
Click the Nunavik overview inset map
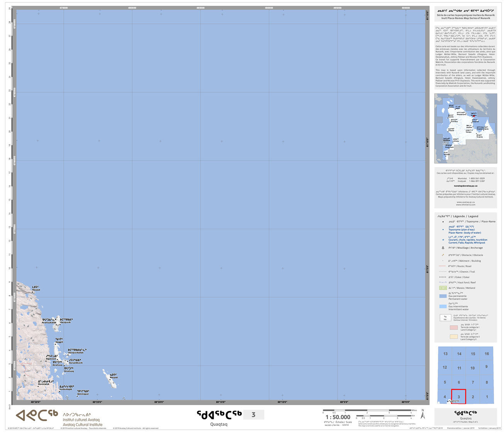(465, 128)
